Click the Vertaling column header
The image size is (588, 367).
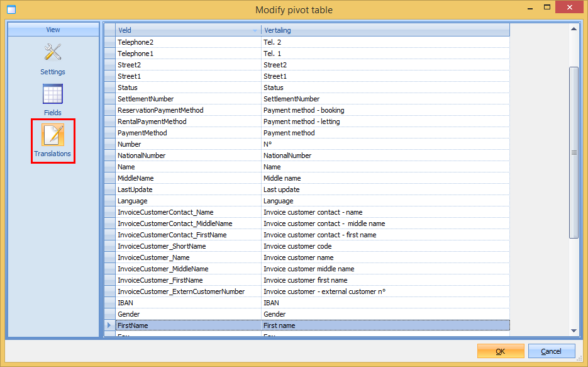[x=385, y=30]
